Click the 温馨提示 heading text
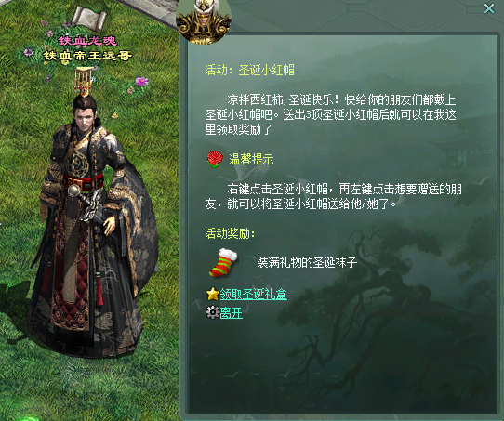Image resolution: width=504 pixels, height=421 pixels. [x=251, y=159]
